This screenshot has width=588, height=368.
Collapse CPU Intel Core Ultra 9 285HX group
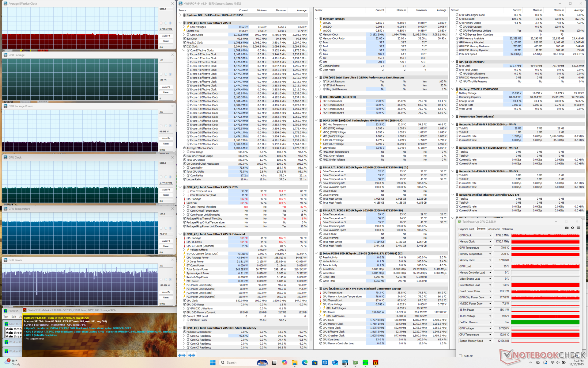(x=180, y=23)
